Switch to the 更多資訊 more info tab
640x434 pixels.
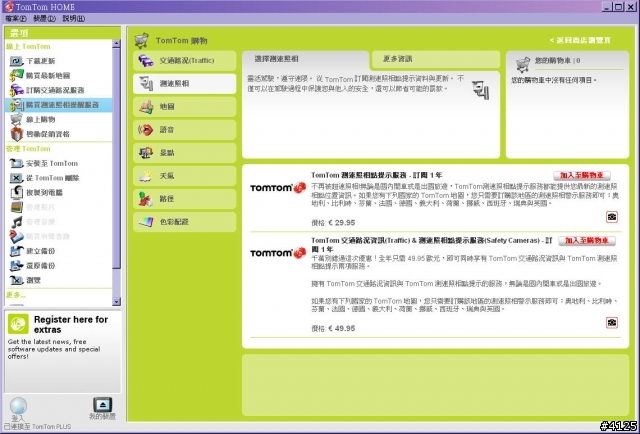pos(436,60)
